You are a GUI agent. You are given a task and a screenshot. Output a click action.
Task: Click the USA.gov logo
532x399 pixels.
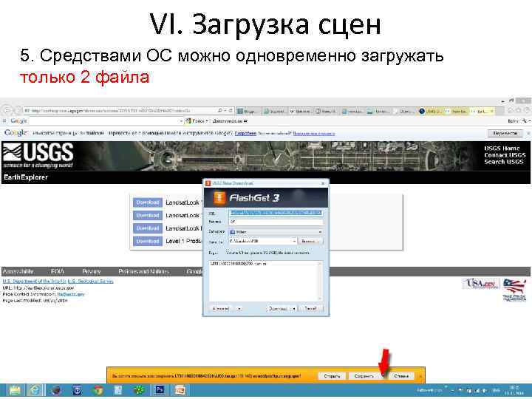pos(481,284)
